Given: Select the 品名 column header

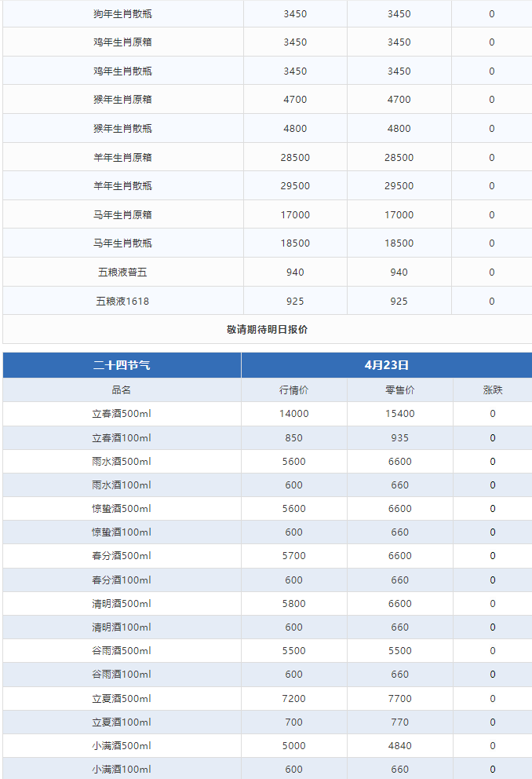Looking at the screenshot, I should pos(122,390).
